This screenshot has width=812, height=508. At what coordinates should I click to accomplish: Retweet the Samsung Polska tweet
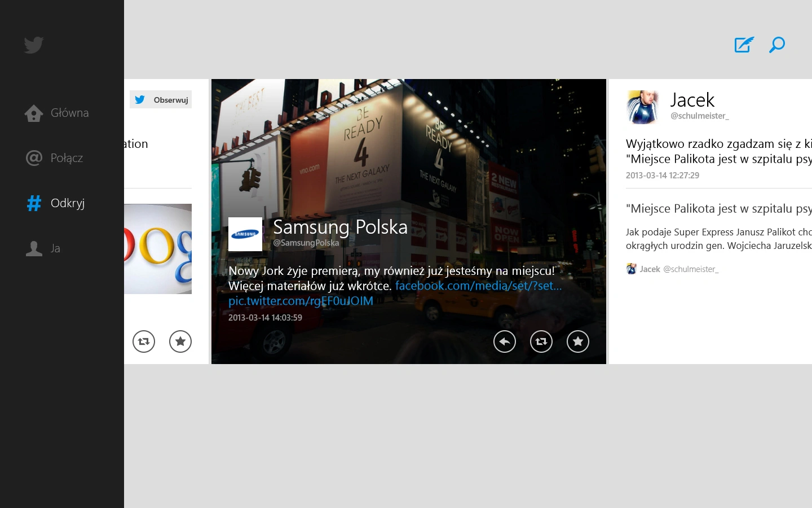(x=541, y=341)
